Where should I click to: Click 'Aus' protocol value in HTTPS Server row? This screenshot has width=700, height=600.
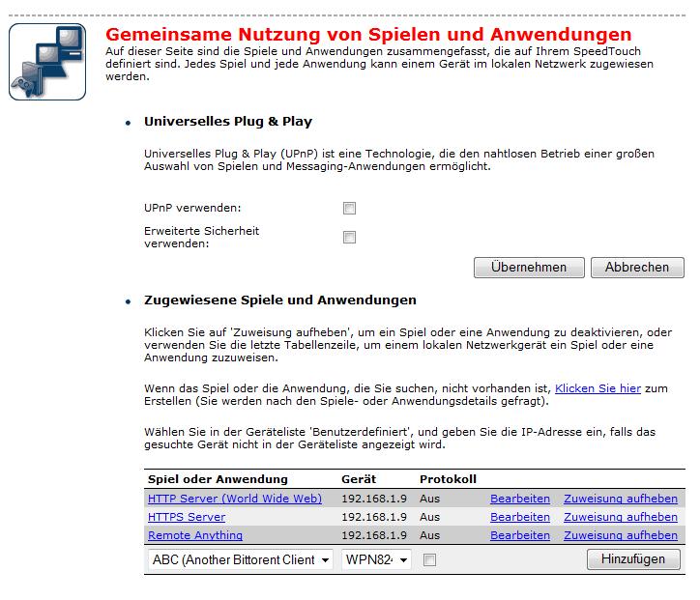tap(429, 517)
